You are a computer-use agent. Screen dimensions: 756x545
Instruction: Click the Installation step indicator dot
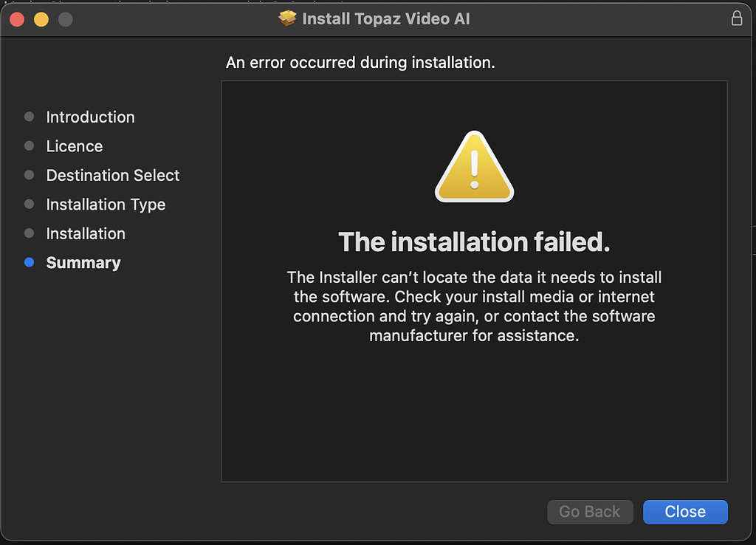click(29, 233)
